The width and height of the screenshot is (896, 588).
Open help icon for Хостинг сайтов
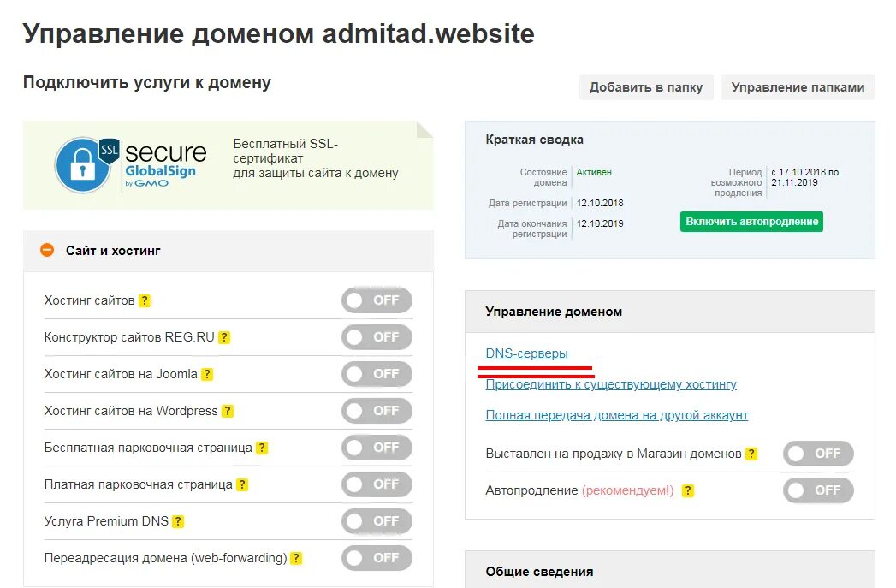(x=145, y=300)
